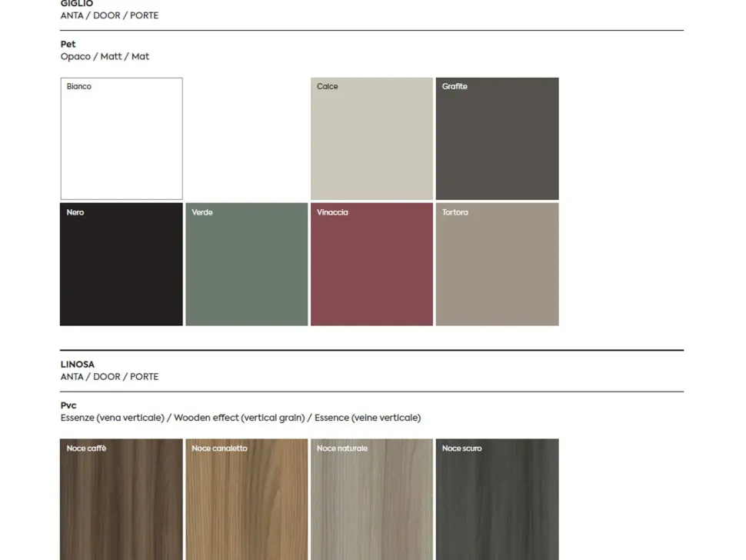
Task: Choose the Noce canaletto wood finish
Action: click(x=246, y=500)
